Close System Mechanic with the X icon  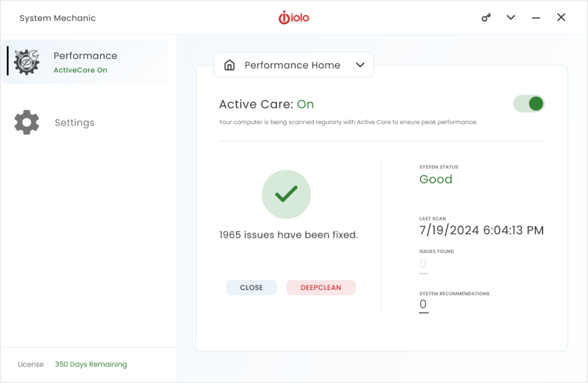point(561,18)
